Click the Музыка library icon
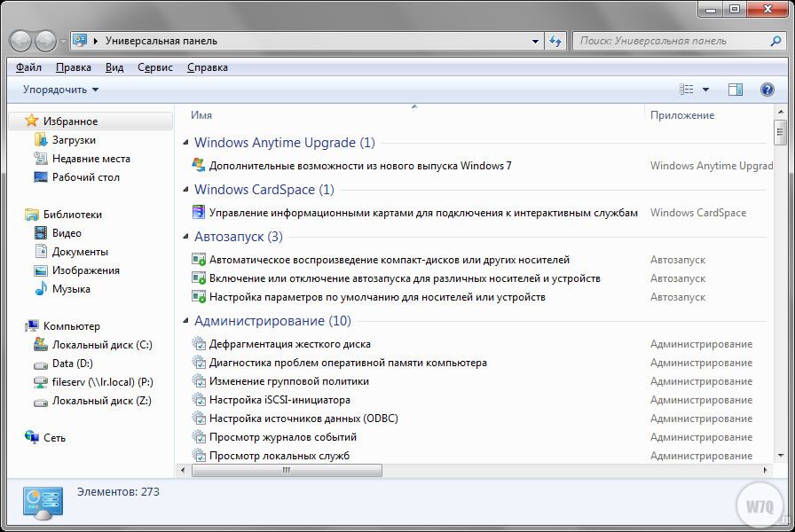Viewport: 795px width, 532px height. pyautogui.click(x=41, y=288)
